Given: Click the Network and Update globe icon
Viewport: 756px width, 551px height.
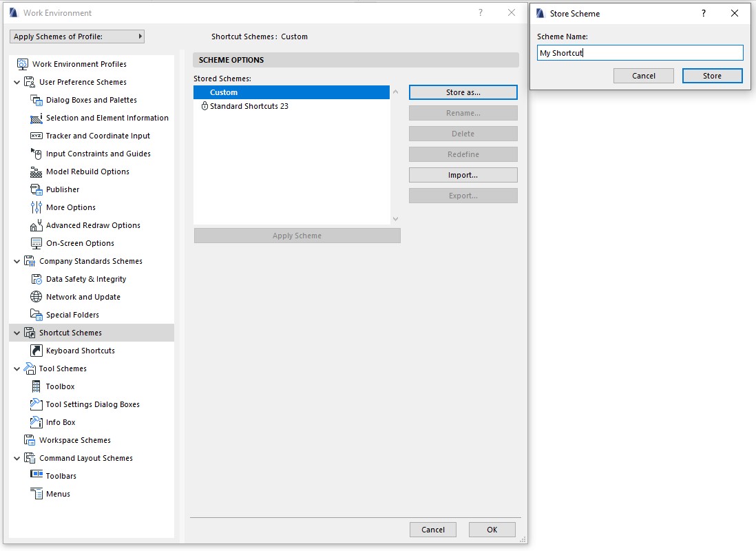Looking at the screenshot, I should pyautogui.click(x=36, y=297).
